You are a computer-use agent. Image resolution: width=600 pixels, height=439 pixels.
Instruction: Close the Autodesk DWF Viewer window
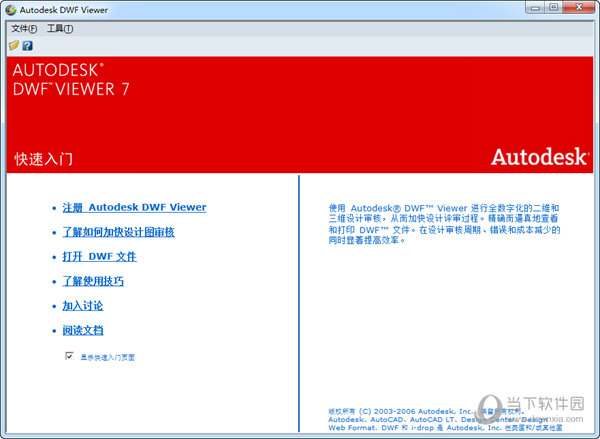[579, 7]
